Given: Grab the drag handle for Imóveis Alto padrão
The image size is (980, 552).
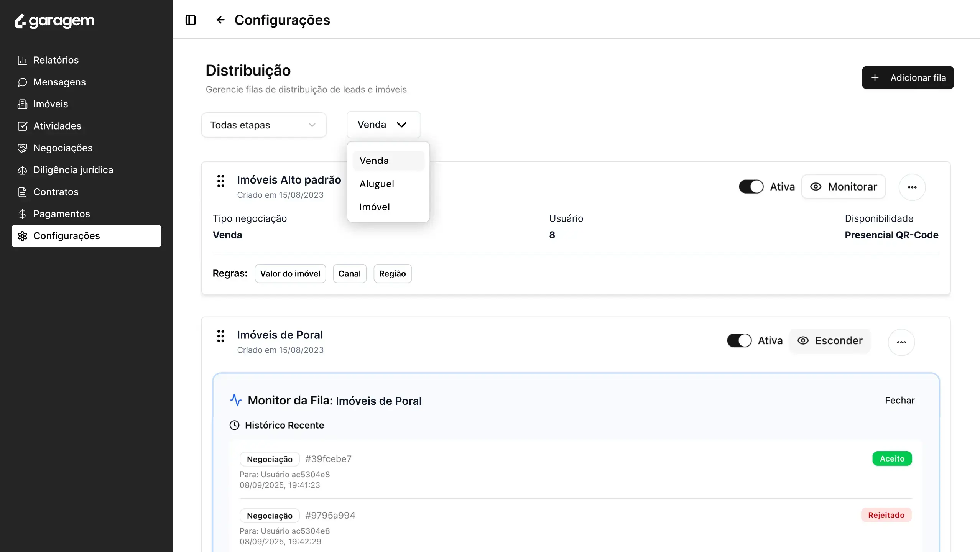Looking at the screenshot, I should pyautogui.click(x=220, y=181).
